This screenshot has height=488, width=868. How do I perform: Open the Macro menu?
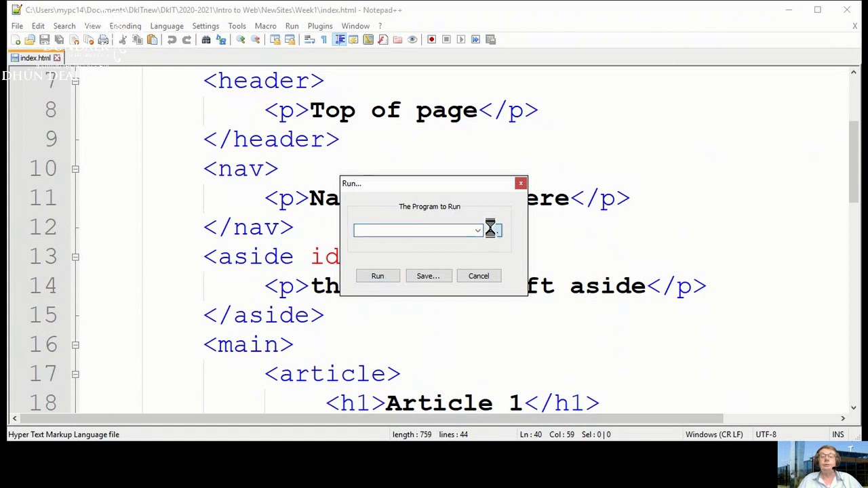click(x=265, y=26)
